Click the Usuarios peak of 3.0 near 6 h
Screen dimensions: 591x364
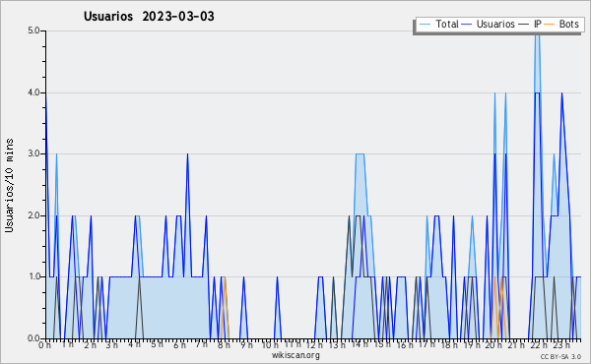pos(187,155)
